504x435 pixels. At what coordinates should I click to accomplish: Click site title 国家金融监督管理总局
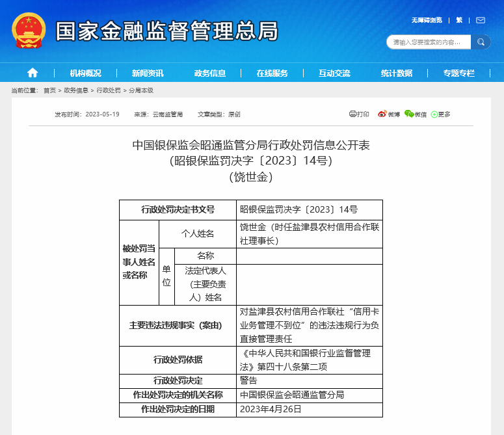tap(166, 31)
